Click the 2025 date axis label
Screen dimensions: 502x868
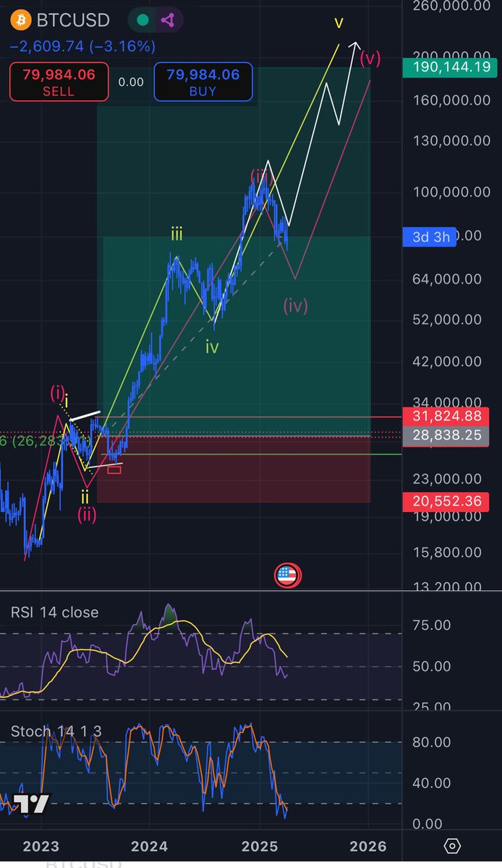pos(260,846)
